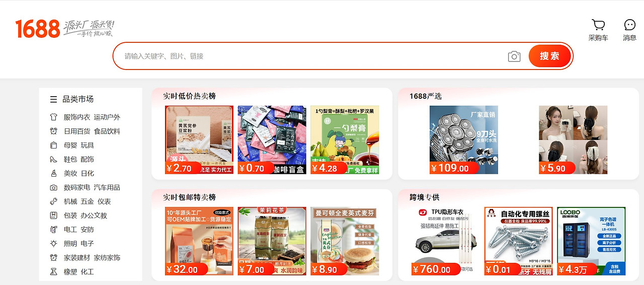
Task: Open the 跨境专供 section heading
Action: (x=425, y=197)
